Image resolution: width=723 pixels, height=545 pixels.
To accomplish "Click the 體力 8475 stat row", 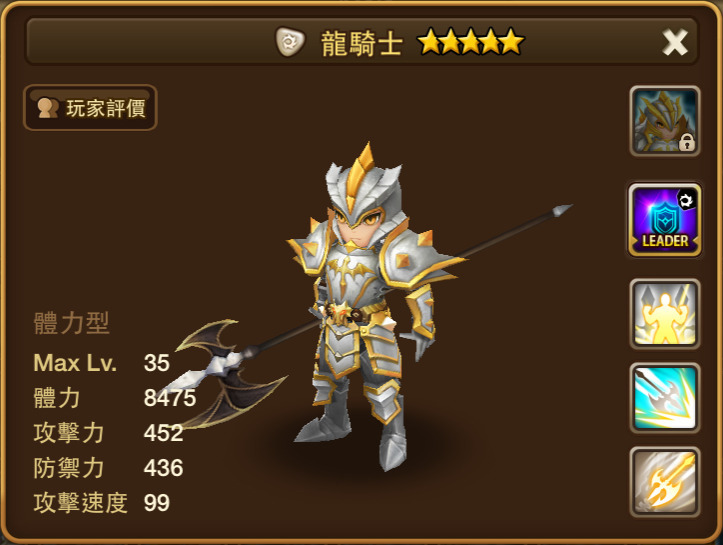I will [115, 398].
